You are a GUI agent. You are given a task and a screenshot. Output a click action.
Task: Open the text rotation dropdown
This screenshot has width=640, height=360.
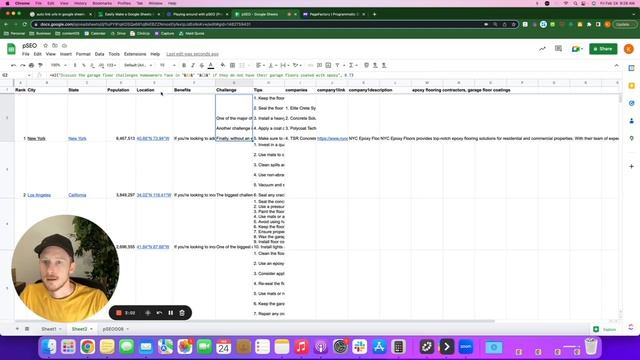pos(297,65)
